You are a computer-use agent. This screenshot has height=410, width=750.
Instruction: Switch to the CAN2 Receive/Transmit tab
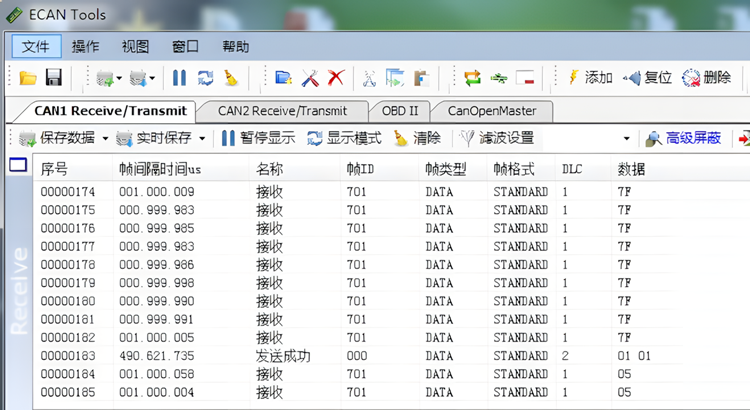[x=282, y=111]
